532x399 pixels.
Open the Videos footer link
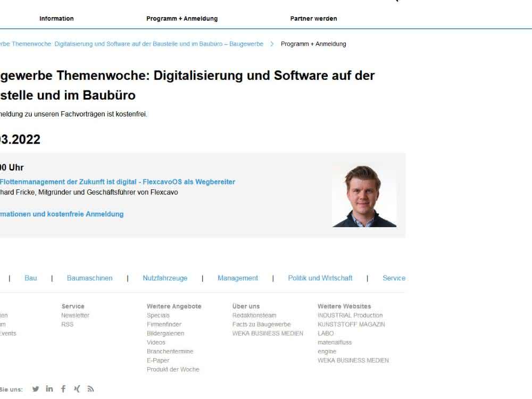coord(156,343)
